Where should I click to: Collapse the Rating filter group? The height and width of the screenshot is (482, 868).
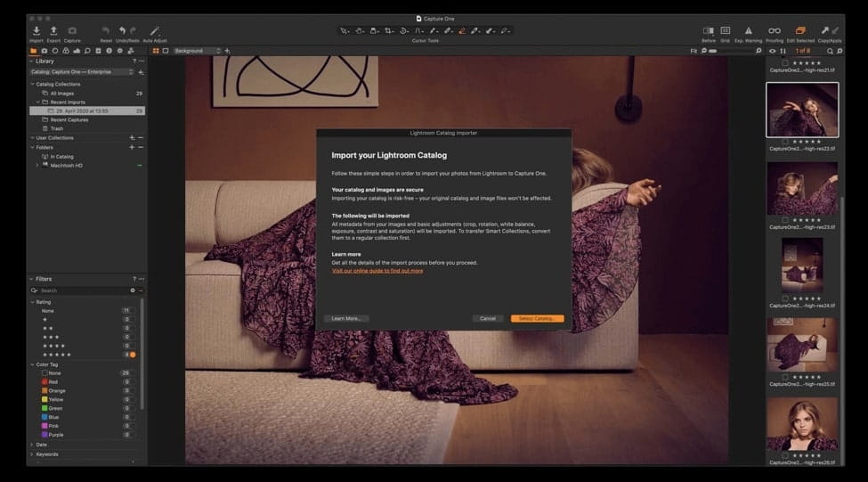pyautogui.click(x=32, y=303)
